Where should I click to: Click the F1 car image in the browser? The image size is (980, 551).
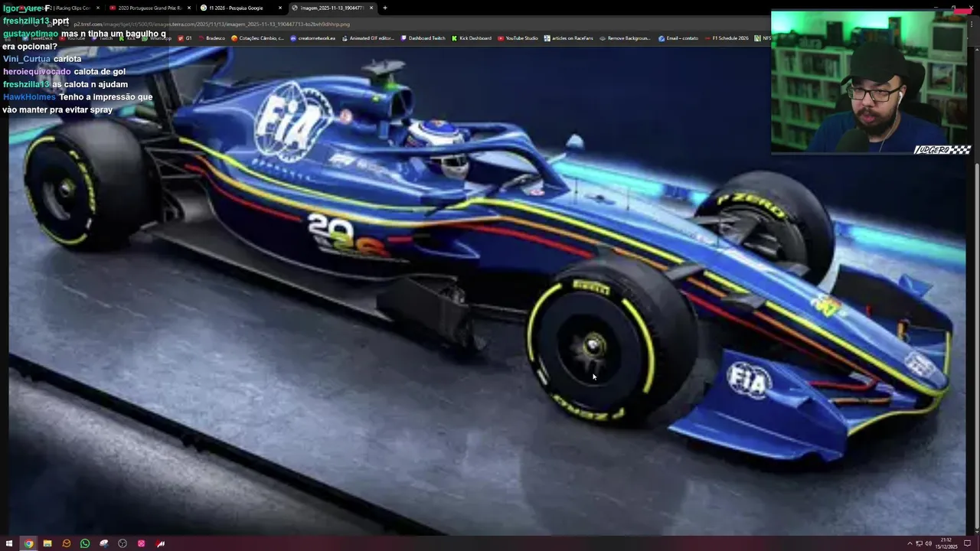pyautogui.click(x=487, y=291)
